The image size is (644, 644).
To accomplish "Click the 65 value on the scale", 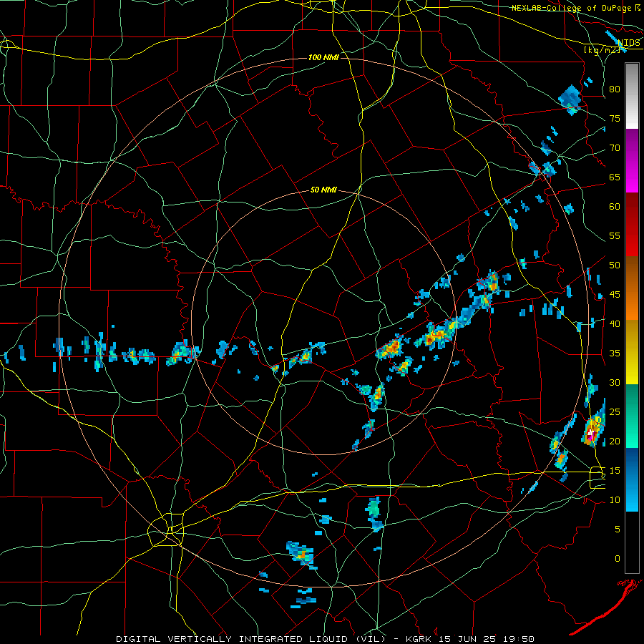I will 615,177.
